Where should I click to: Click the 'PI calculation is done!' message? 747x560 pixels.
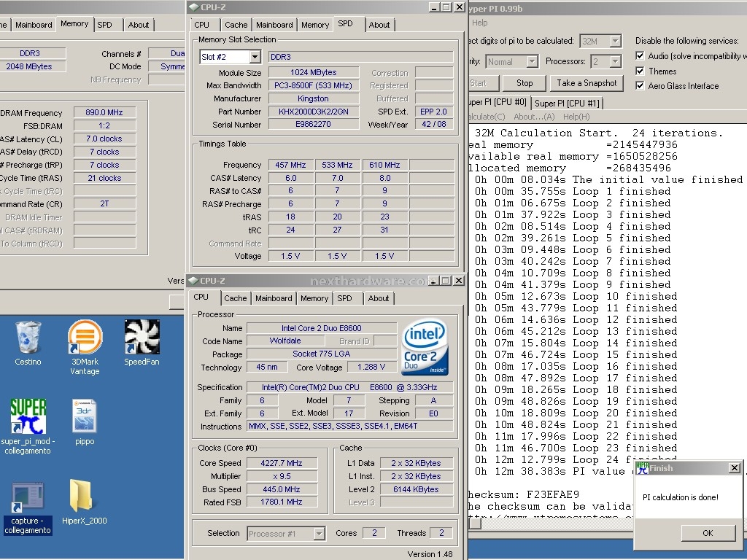click(681, 497)
